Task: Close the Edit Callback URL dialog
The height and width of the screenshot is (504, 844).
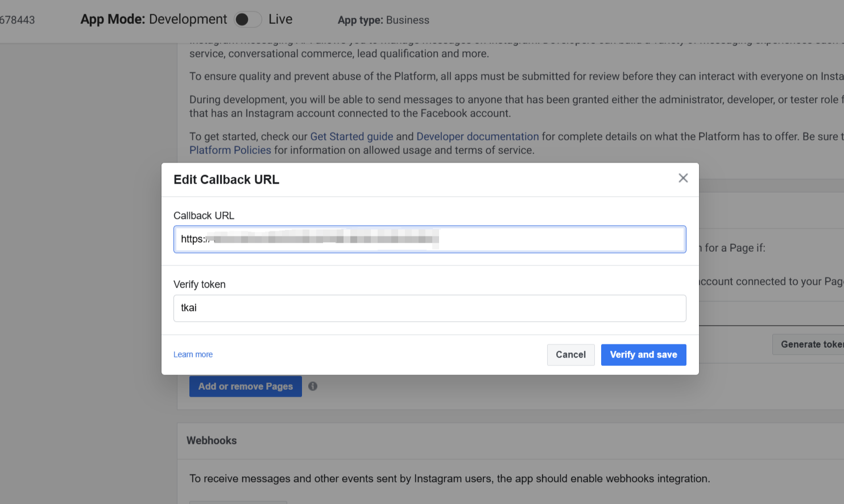Action: 683,178
